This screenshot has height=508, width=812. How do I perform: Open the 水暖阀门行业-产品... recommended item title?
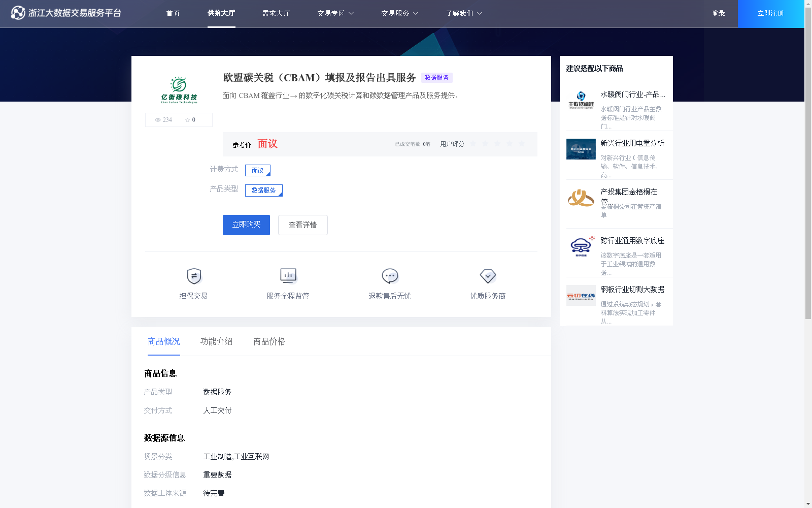(633, 94)
